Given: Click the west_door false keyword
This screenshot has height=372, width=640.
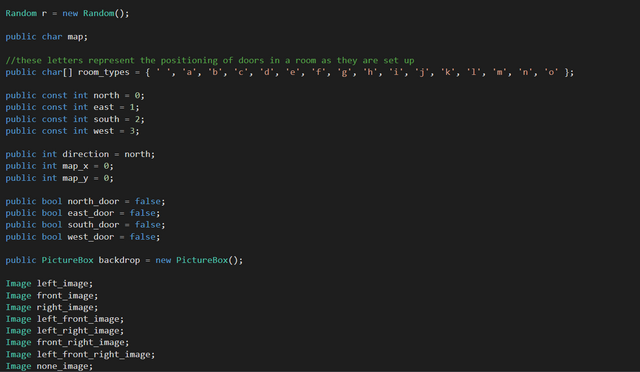Looking at the screenshot, I should point(142,237).
